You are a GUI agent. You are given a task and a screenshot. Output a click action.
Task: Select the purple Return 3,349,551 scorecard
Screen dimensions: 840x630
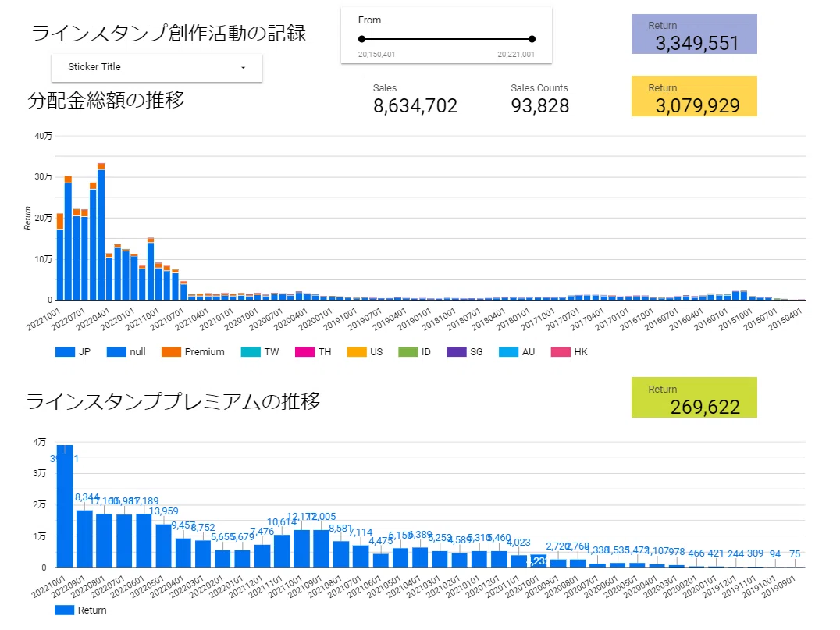pos(694,34)
